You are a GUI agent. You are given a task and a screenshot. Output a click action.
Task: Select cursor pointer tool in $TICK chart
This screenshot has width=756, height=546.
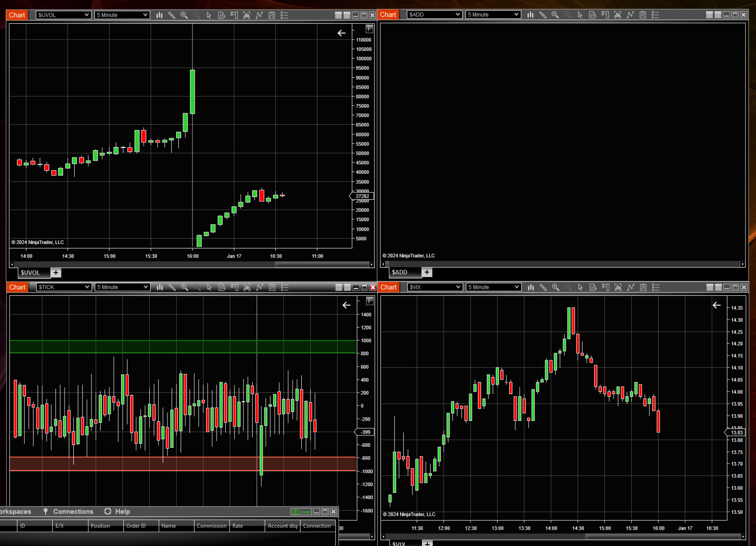[x=209, y=287]
